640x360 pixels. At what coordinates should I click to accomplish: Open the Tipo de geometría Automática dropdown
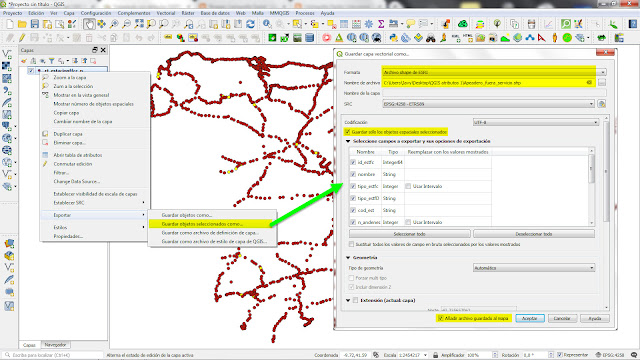pyautogui.click(x=534, y=268)
